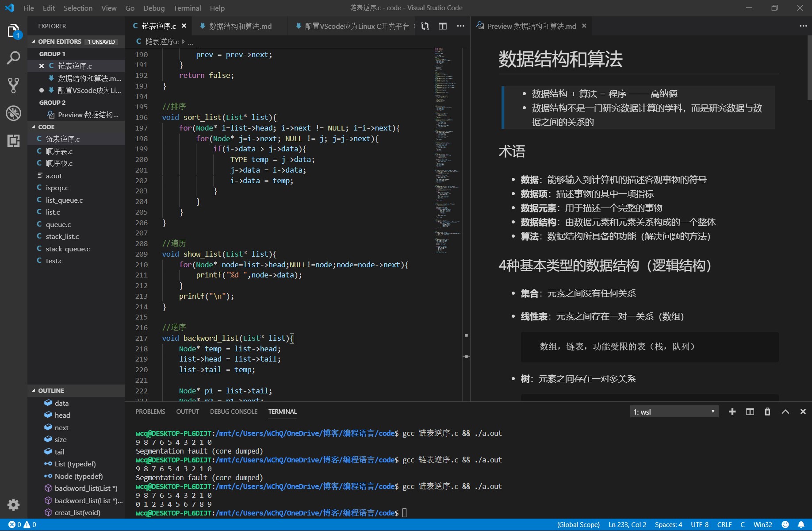Viewport: 812px width, 531px height.
Task: Select creat_list(void) in Outline
Action: [76, 512]
